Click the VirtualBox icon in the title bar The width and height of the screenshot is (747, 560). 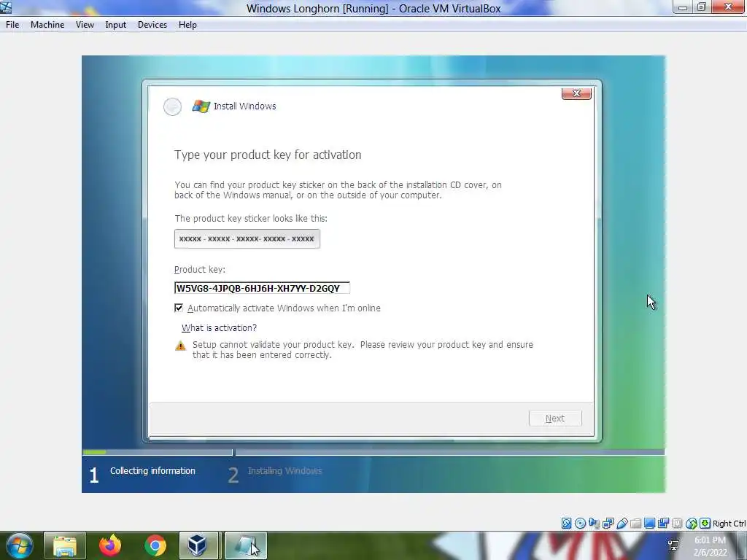coord(6,7)
